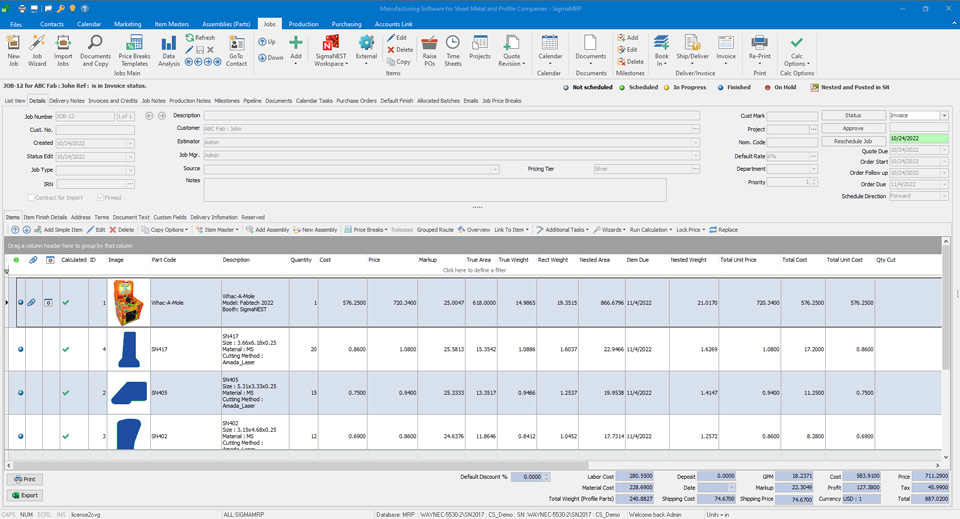Click the Whac-A-Mole part thumbnail
960x519 pixels.
129,302
